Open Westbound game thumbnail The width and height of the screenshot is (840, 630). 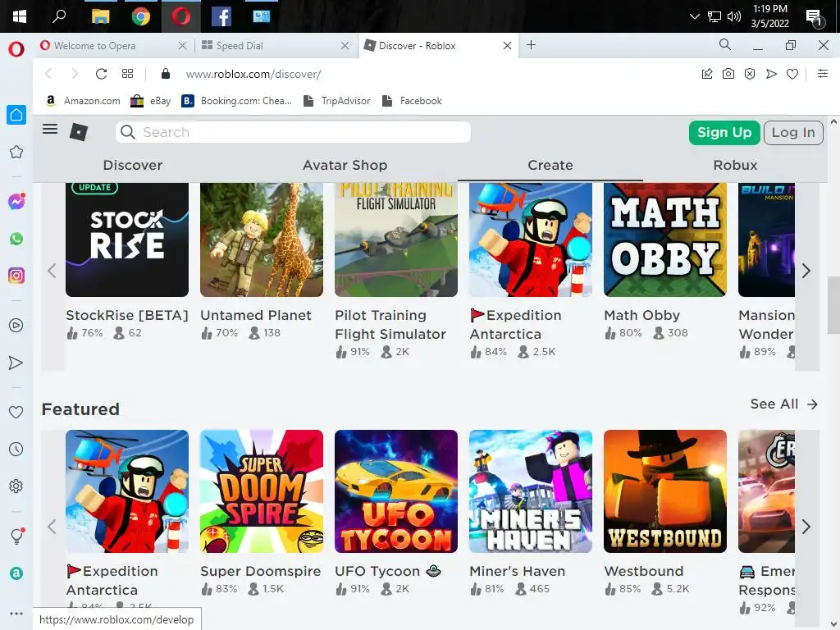click(664, 491)
